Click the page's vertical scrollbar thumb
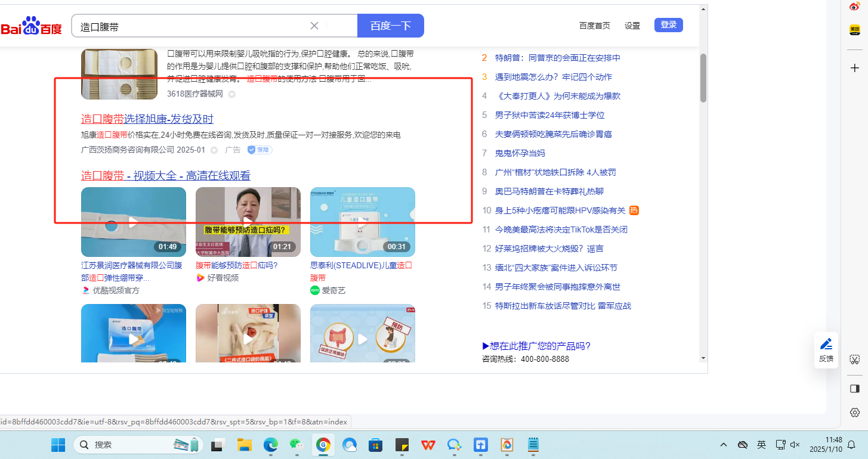 pyautogui.click(x=703, y=78)
